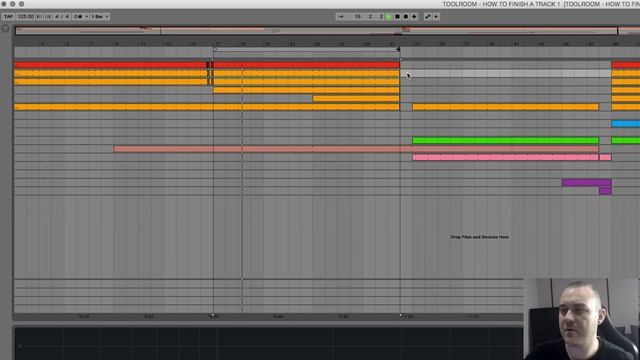
Task: Select the orange clip in track four inside the loop
Action: (307, 90)
